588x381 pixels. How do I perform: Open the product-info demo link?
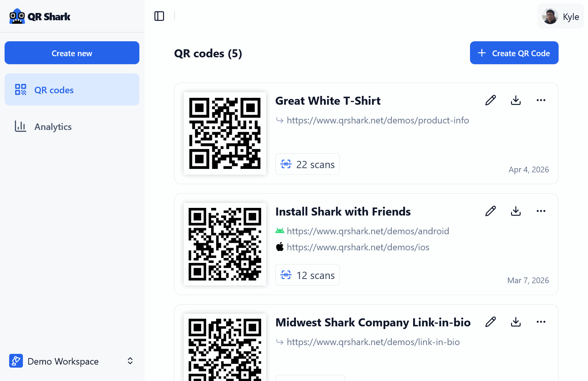[x=378, y=120]
